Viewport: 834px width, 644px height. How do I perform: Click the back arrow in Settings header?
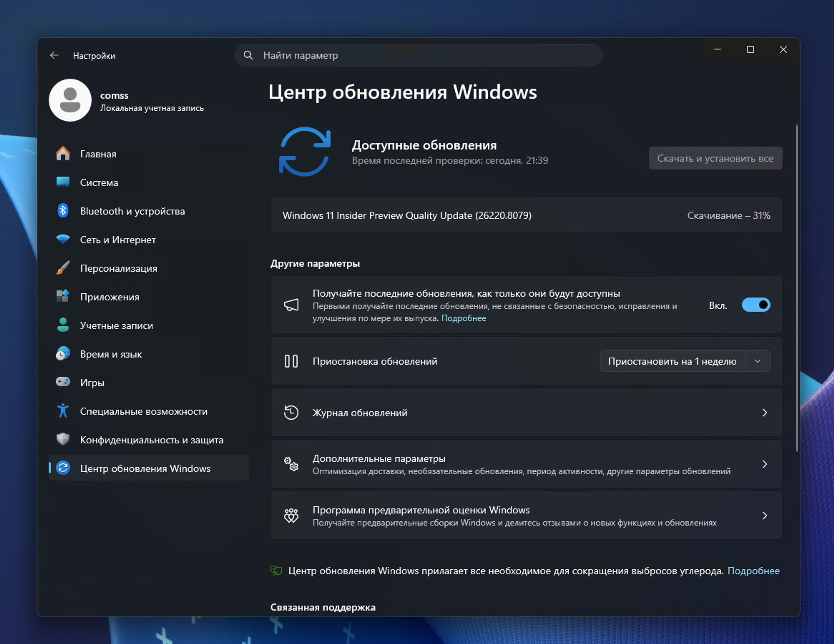click(x=54, y=55)
